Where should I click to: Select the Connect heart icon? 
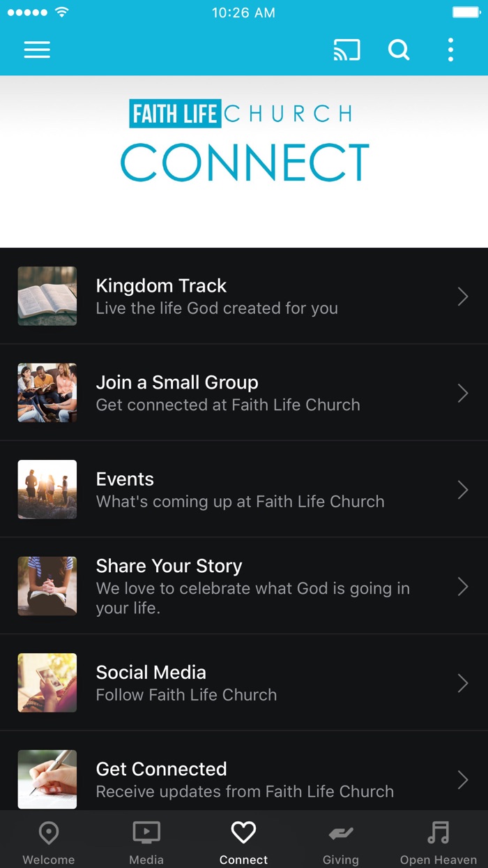point(243,832)
